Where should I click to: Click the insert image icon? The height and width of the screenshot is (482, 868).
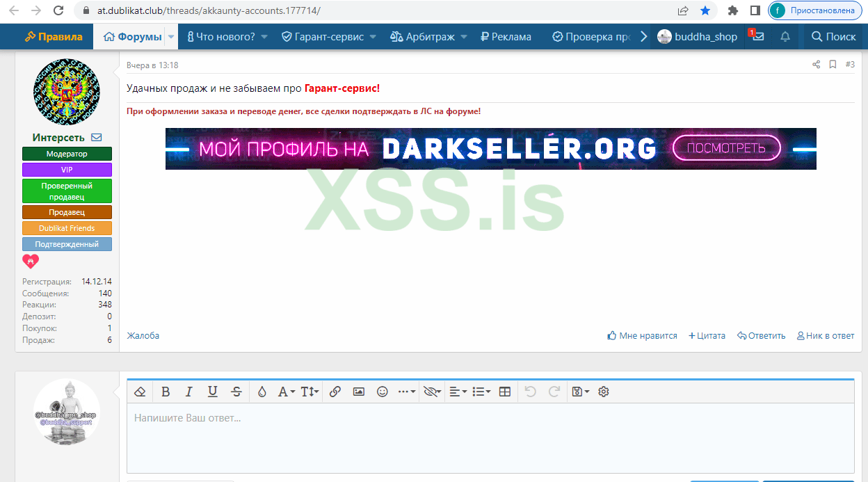pos(358,392)
